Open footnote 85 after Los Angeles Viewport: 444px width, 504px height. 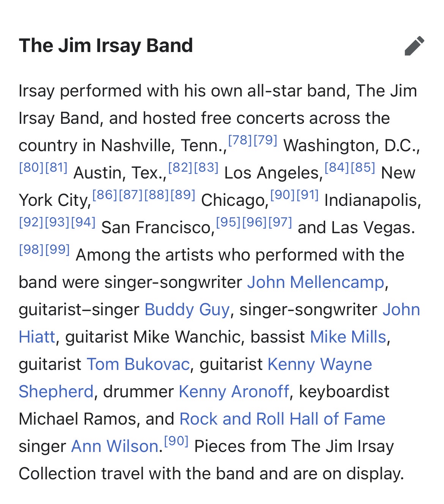point(363,167)
